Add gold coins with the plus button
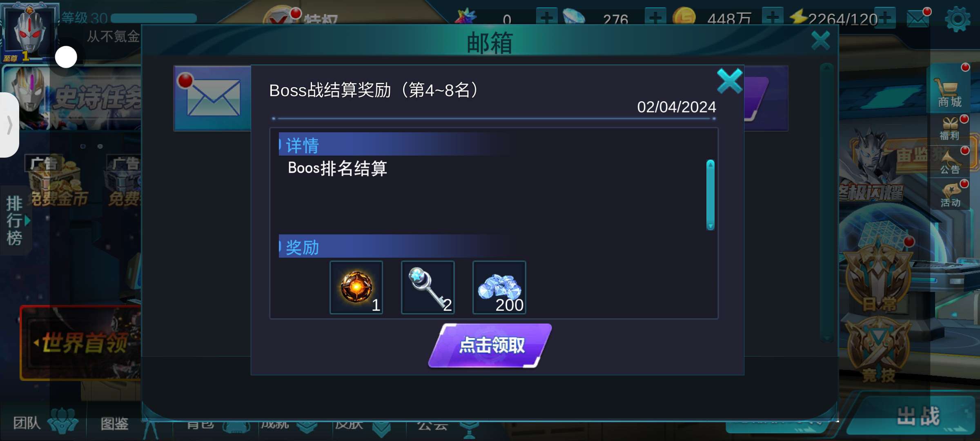This screenshot has width=980, height=441. tap(772, 18)
